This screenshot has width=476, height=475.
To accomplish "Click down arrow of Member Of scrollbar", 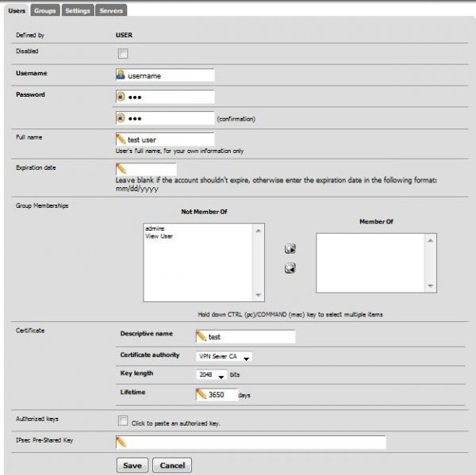I will pyautogui.click(x=431, y=285).
